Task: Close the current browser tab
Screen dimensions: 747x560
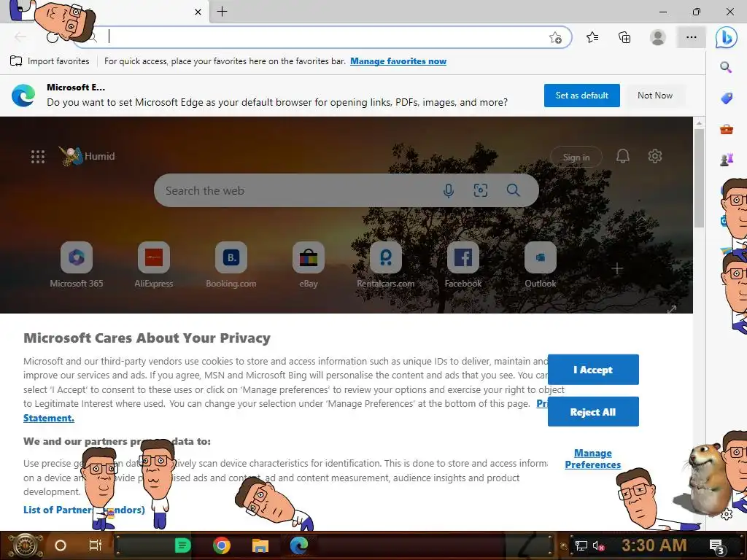Action: click(x=198, y=12)
